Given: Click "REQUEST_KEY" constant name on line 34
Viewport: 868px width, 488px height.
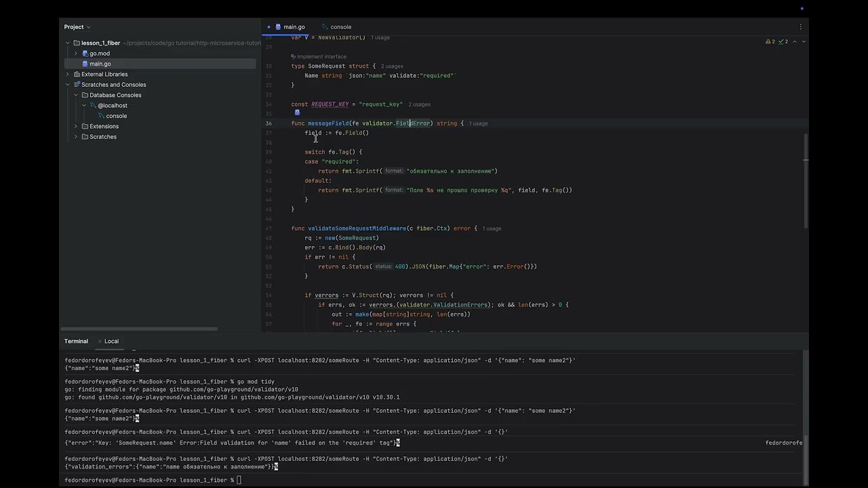Looking at the screenshot, I should click(x=330, y=104).
